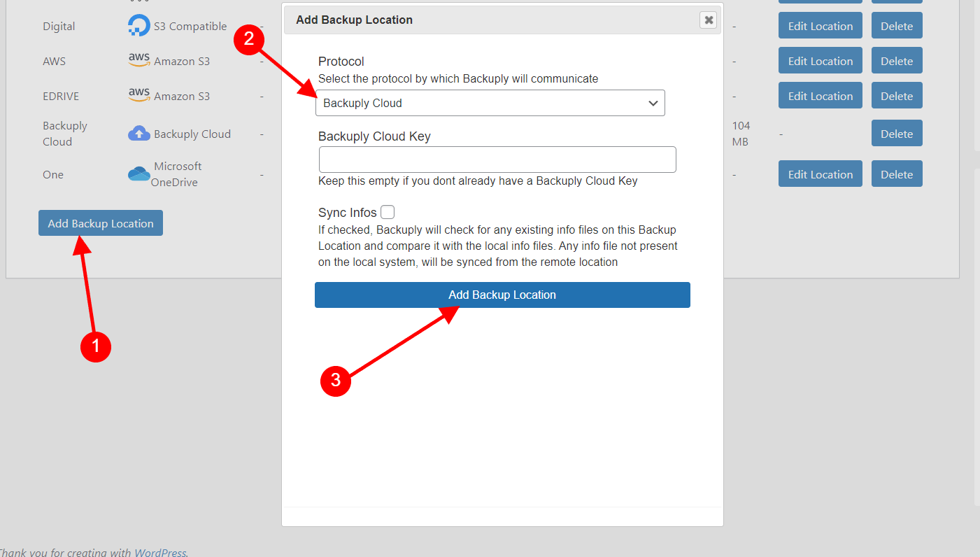Image resolution: width=980 pixels, height=557 pixels.
Task: Delete the Backuply Cloud backup location
Action: (x=897, y=133)
